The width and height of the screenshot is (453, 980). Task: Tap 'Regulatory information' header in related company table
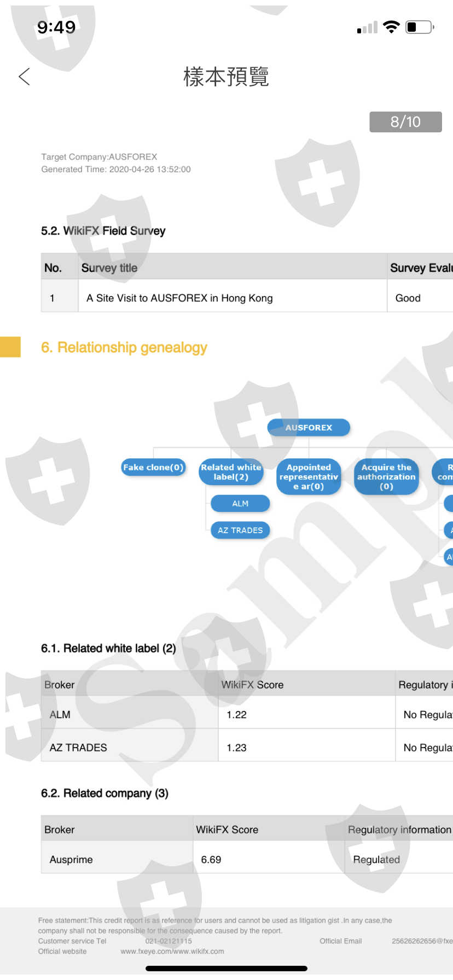pos(399,830)
